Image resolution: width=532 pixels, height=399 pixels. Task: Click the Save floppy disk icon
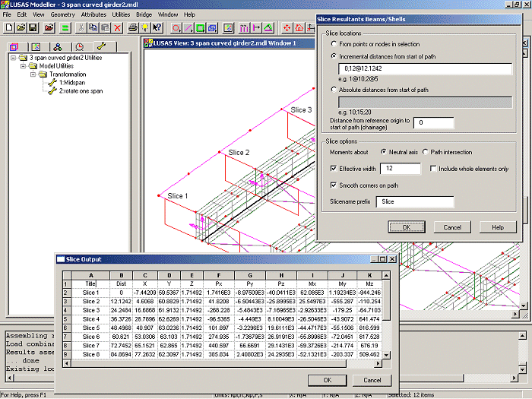pos(33,28)
